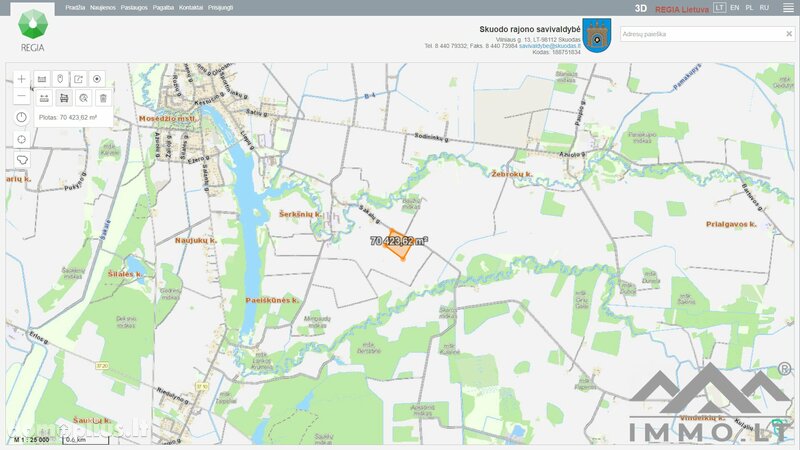The height and width of the screenshot is (450, 800).
Task: Reset map rotation with the compass button
Action: [21, 117]
